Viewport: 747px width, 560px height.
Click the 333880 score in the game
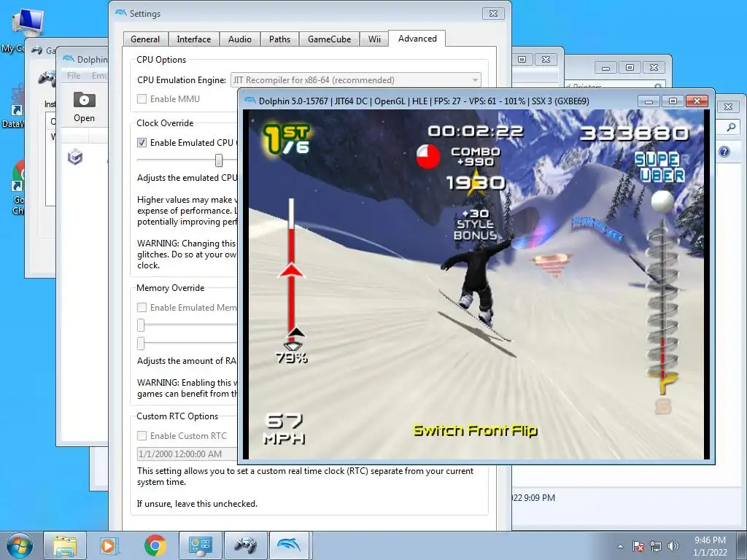pyautogui.click(x=634, y=133)
